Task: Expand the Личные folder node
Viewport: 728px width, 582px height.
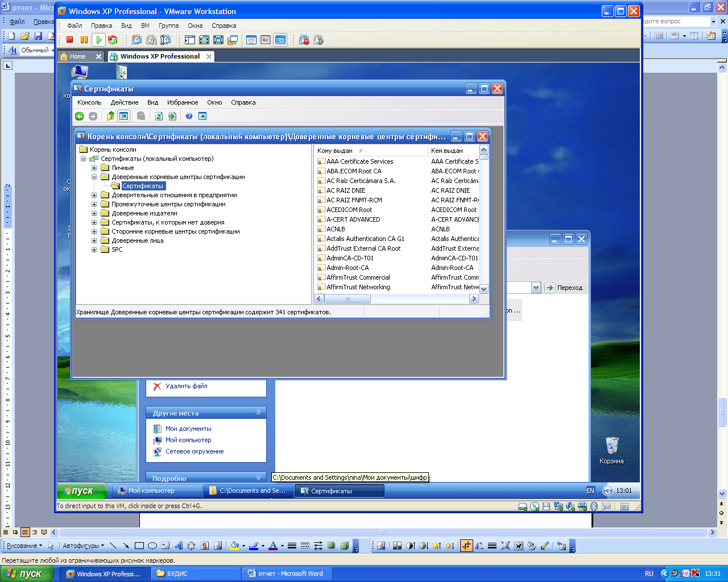Action: tap(94, 168)
